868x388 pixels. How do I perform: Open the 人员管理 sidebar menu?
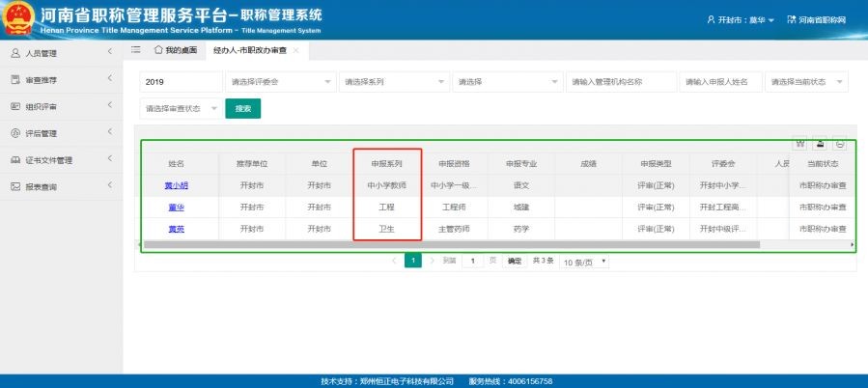coord(61,53)
